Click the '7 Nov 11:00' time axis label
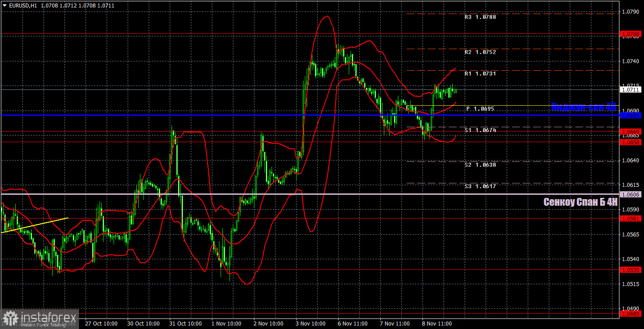The height and width of the screenshot is (329, 644). coord(395,324)
